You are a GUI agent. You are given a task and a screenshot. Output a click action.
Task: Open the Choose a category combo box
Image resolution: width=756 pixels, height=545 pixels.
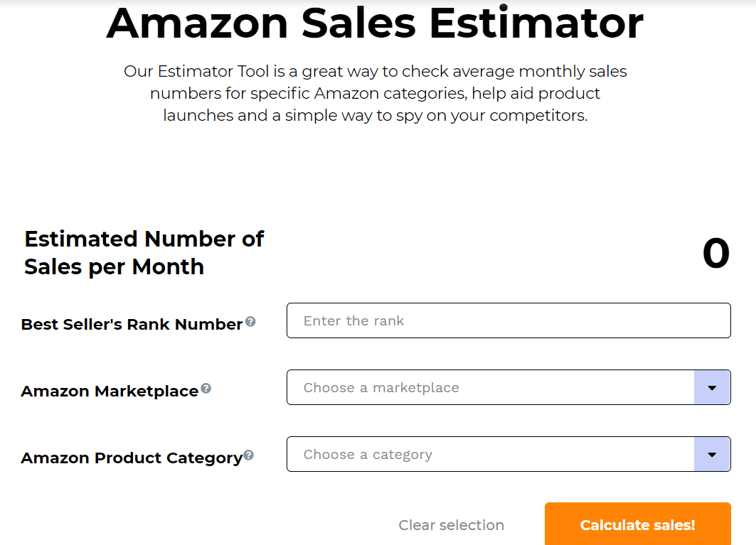point(509,455)
